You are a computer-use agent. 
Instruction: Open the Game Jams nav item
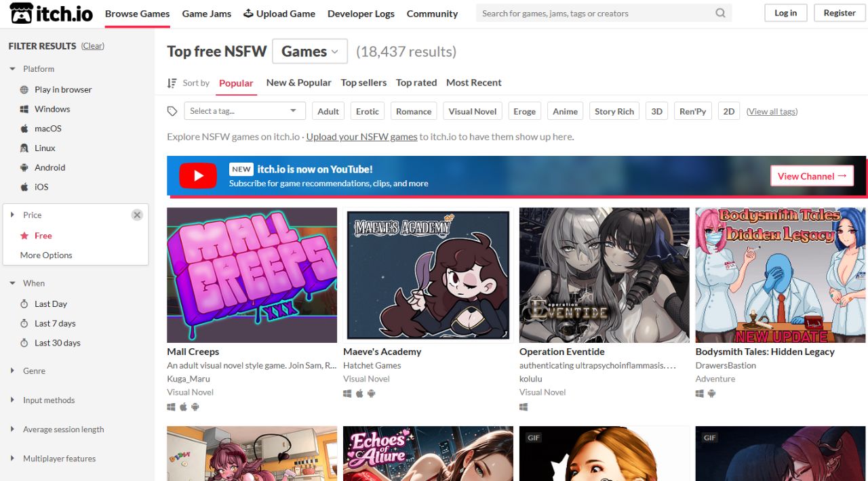pyautogui.click(x=206, y=14)
